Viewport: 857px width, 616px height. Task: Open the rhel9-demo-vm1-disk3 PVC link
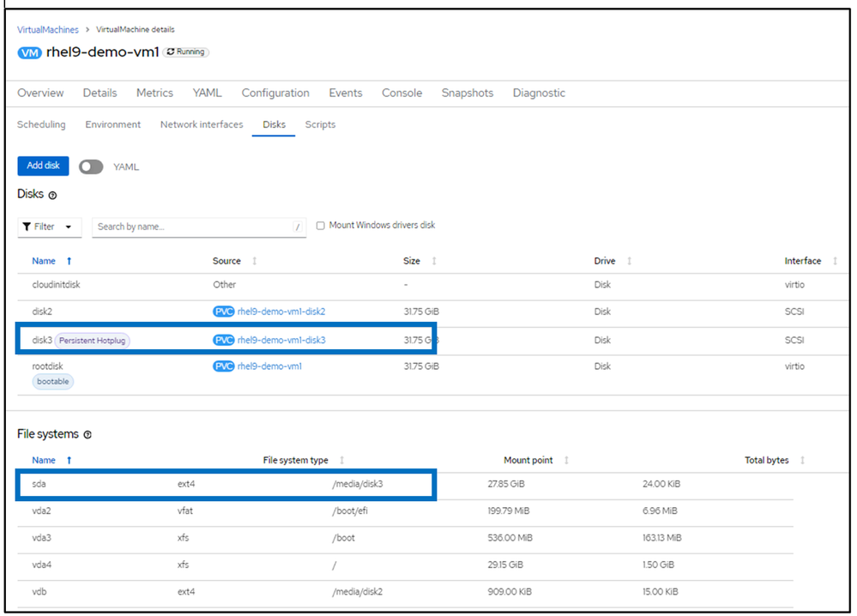tap(281, 340)
